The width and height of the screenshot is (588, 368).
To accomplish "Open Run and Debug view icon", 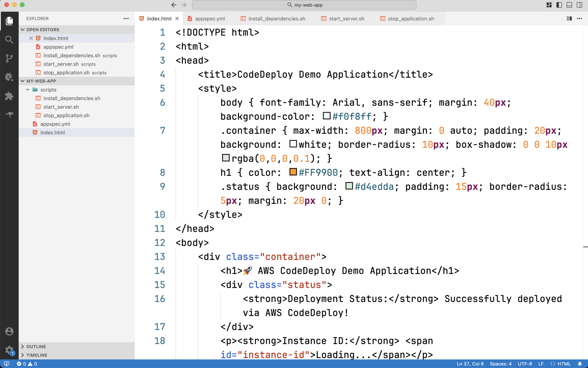I will click(x=9, y=77).
